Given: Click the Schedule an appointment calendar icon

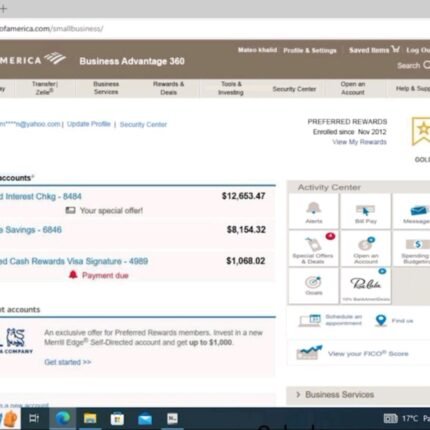Looking at the screenshot, I should [310, 320].
